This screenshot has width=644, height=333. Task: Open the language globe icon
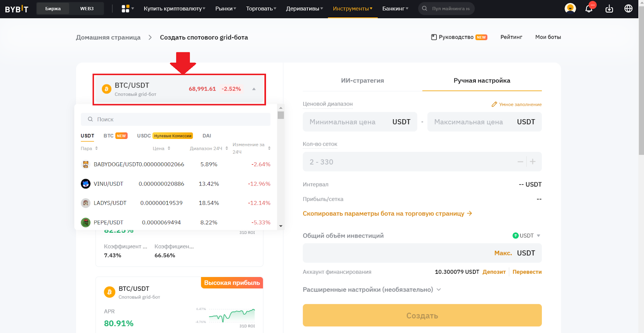click(628, 8)
